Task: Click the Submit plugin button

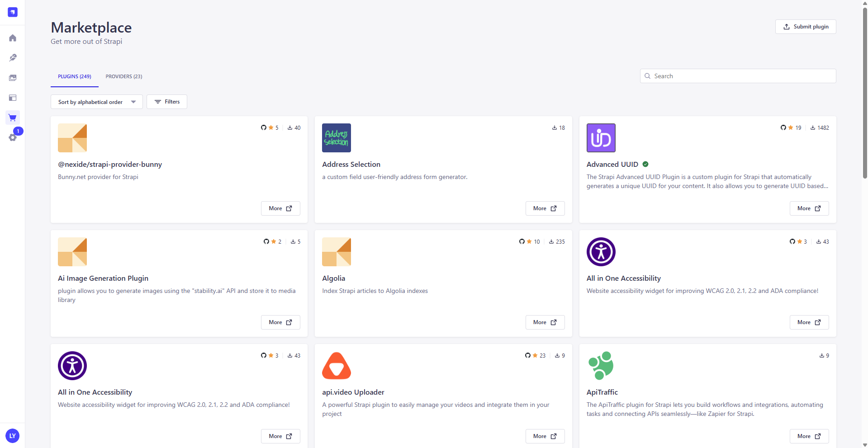Action: (x=806, y=27)
